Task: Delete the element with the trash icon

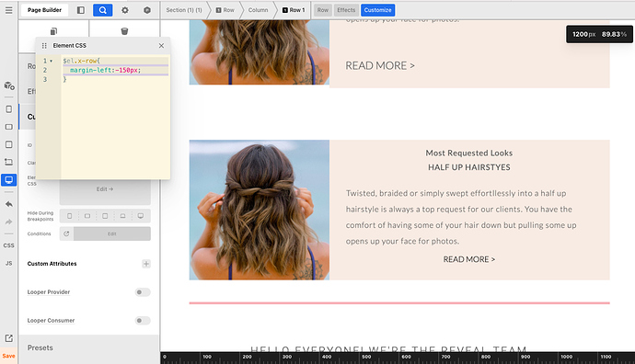Action: pos(124,31)
